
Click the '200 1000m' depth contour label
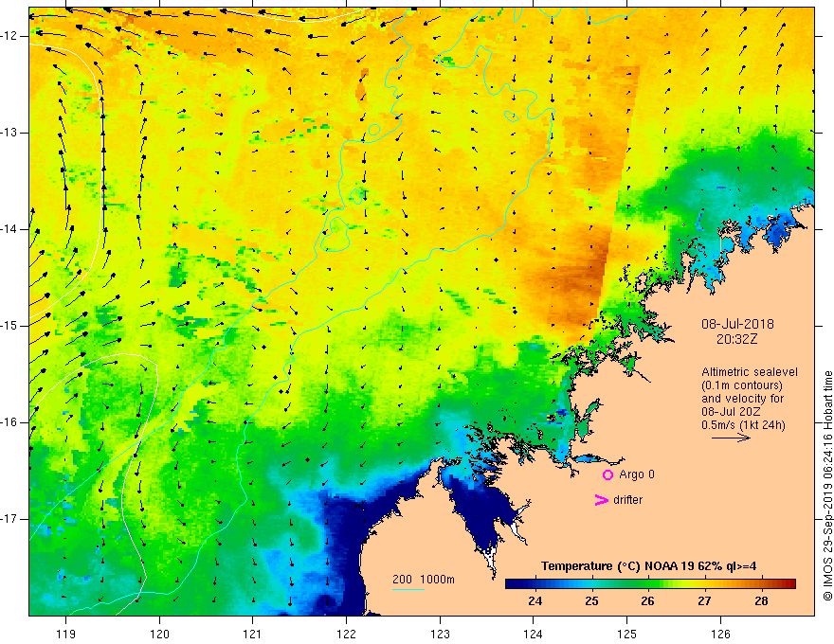coord(424,580)
